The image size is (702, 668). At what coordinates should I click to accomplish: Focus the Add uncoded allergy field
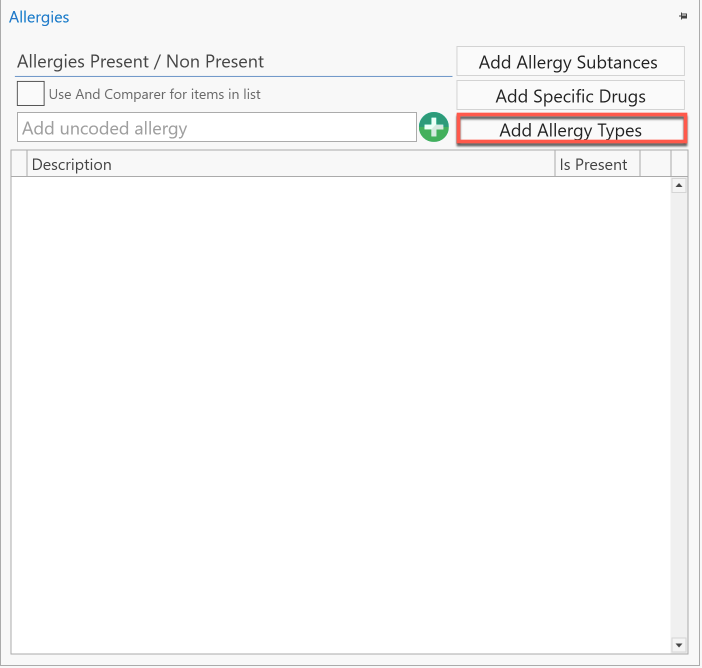[x=217, y=128]
